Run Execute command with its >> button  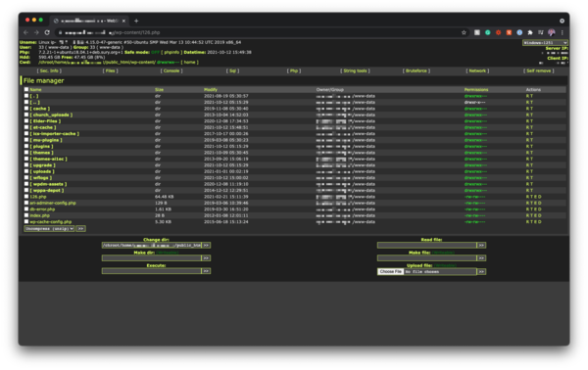(206, 271)
